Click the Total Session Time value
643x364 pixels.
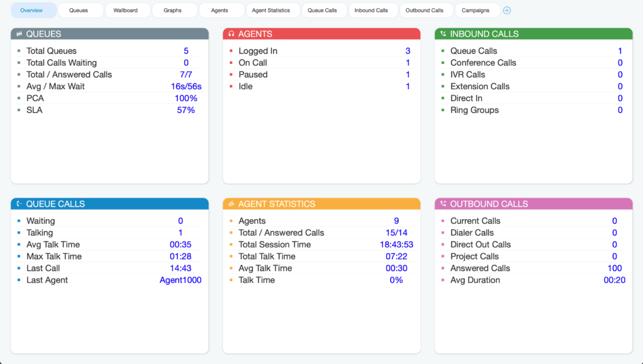tap(397, 244)
